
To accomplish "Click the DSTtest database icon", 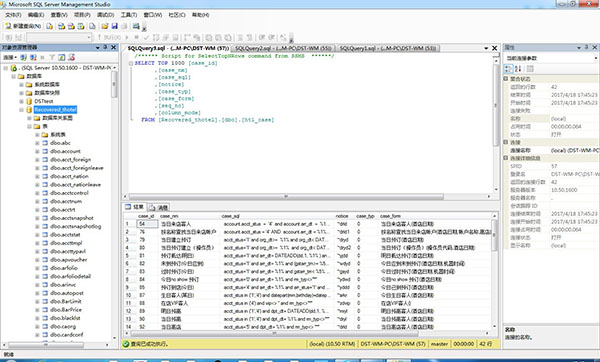I will 29,101.
